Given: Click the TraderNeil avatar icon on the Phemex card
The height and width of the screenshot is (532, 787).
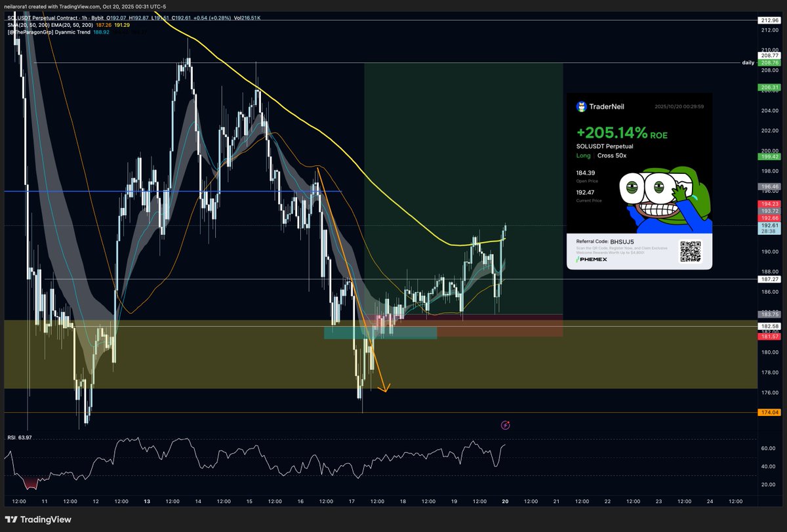Looking at the screenshot, I should click(x=580, y=106).
